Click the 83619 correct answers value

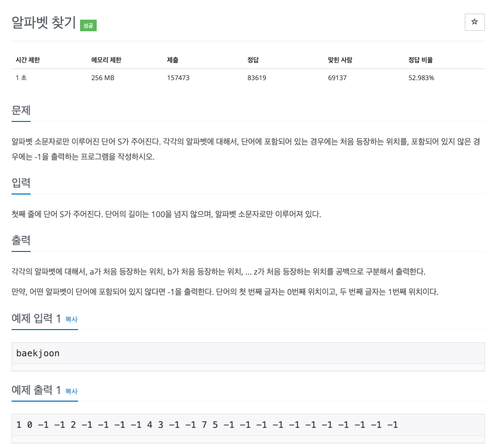[257, 78]
